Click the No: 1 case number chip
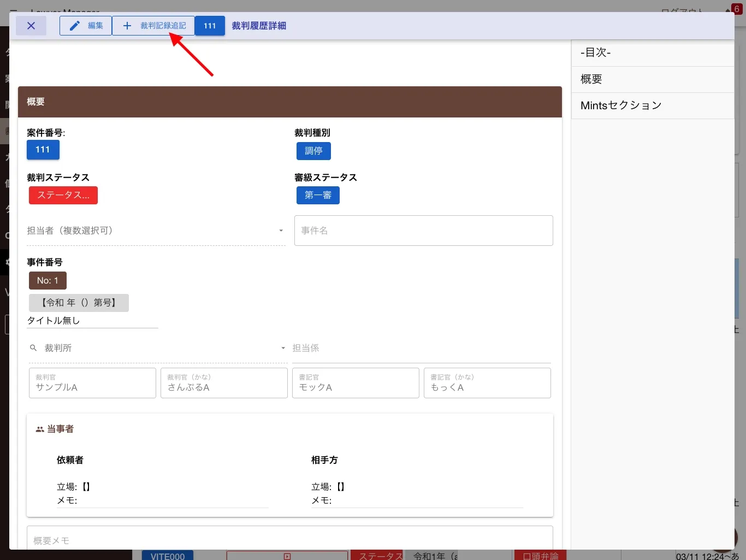 pos(48,281)
